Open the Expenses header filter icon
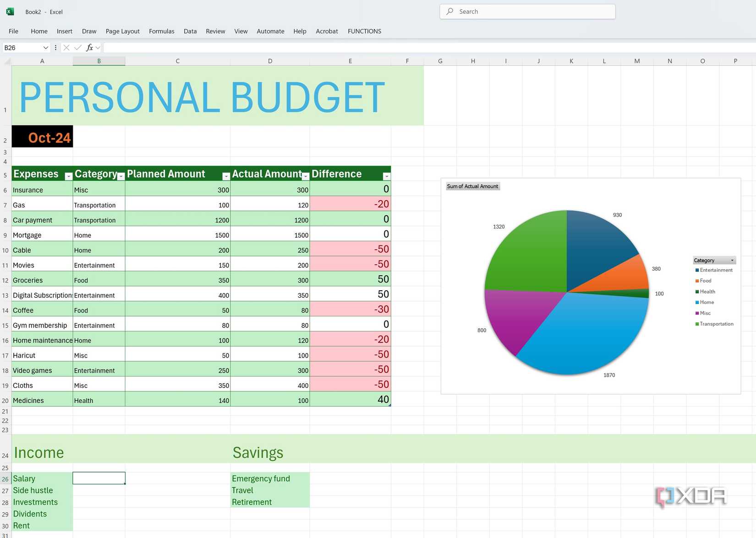Screen dimensions: 756x538 click(x=69, y=175)
